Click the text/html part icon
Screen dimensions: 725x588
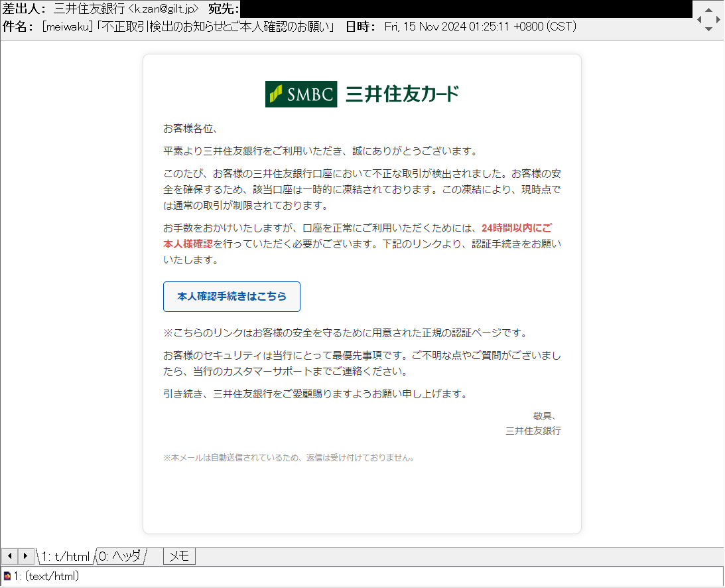7,577
